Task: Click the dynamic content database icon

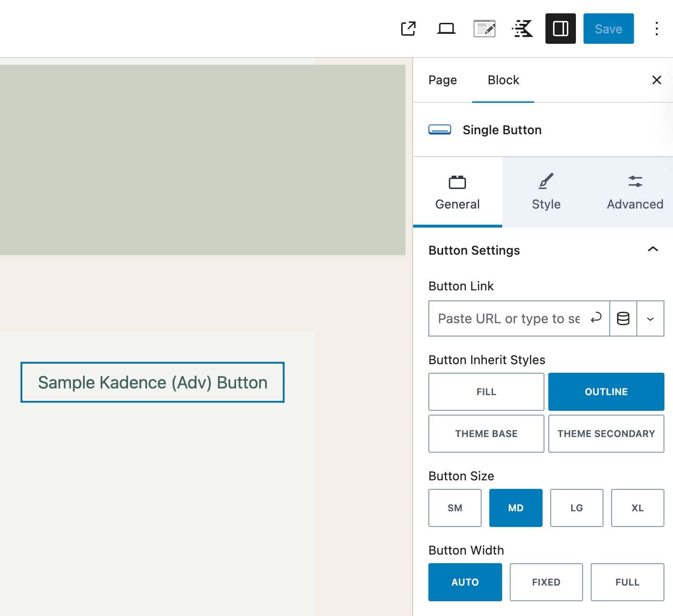Action: click(x=623, y=318)
